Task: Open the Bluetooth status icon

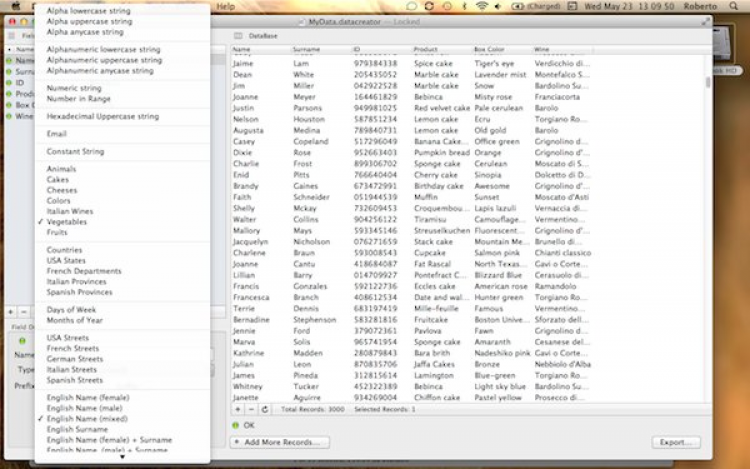Action: [464, 6]
